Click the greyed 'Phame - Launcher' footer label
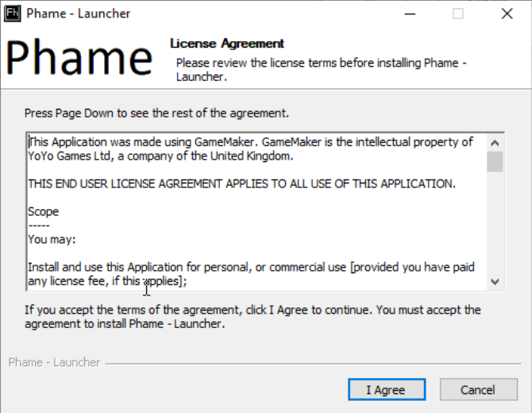532x413 pixels. (x=54, y=362)
